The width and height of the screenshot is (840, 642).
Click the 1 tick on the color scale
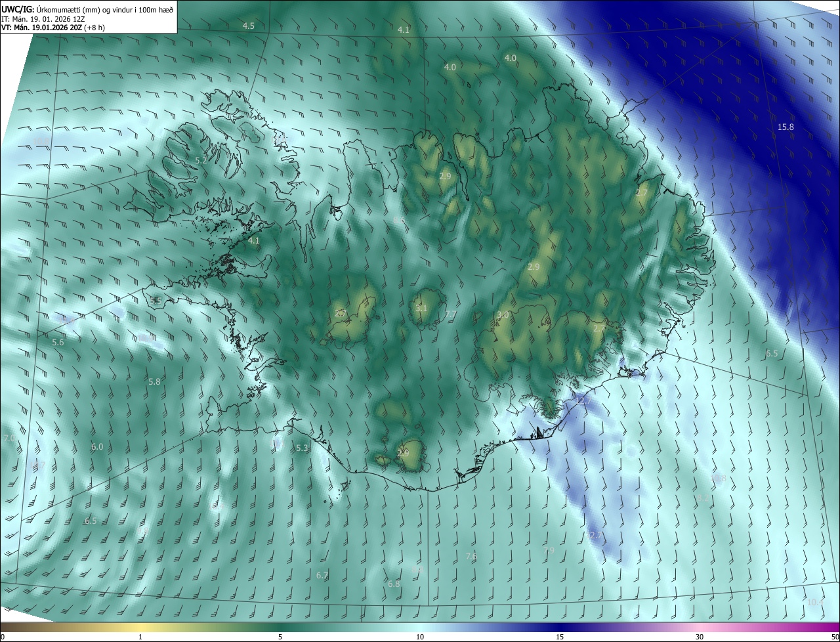[140, 637]
